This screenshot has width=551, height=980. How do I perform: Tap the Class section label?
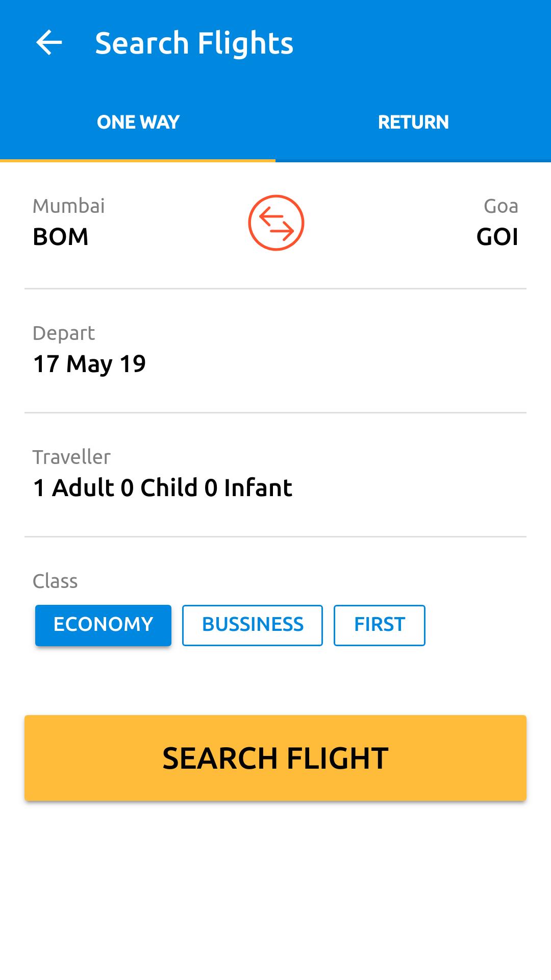point(55,581)
